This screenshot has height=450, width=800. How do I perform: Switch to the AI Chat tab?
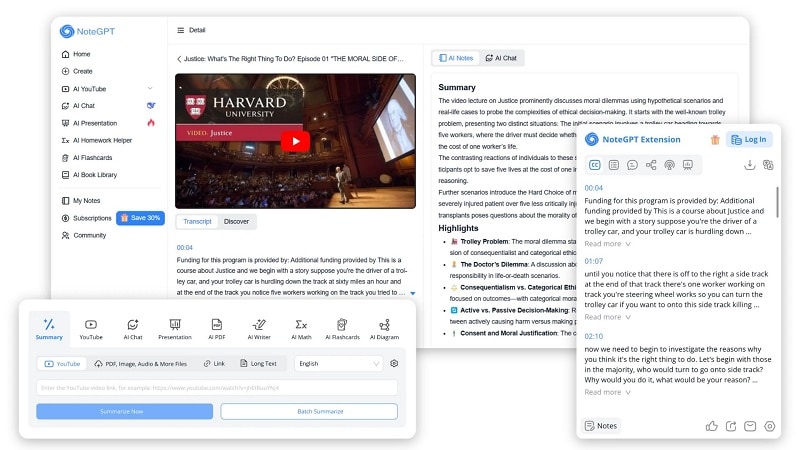coord(501,58)
